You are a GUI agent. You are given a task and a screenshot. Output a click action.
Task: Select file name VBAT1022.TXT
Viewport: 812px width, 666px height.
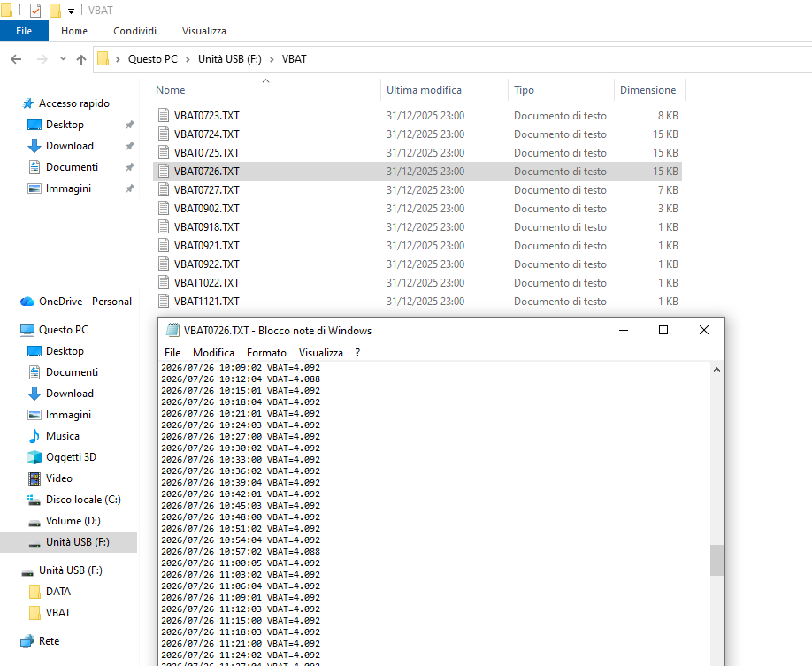click(x=207, y=283)
